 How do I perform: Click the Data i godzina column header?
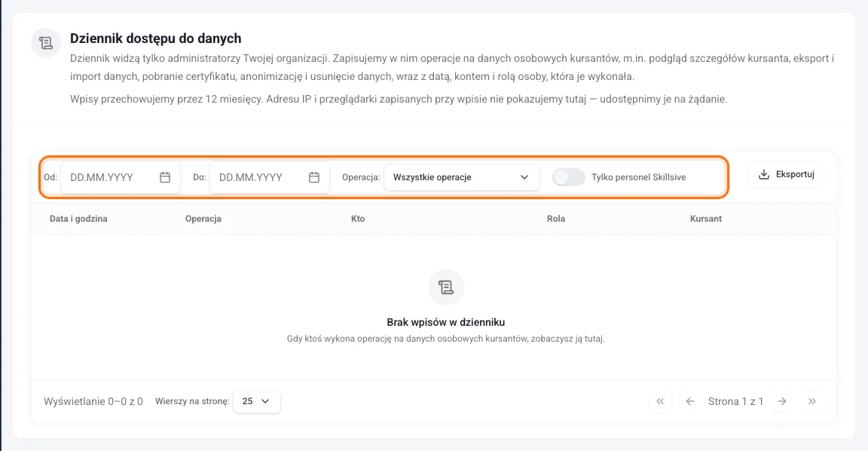point(78,219)
